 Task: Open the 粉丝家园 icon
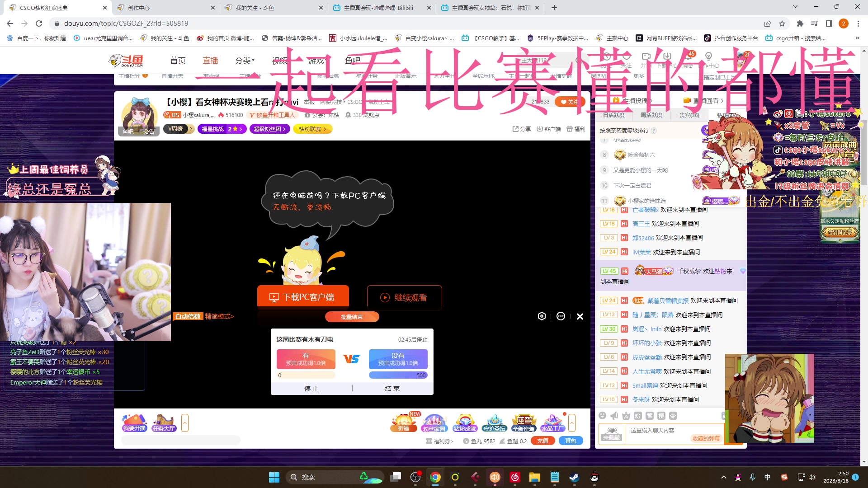[x=434, y=423]
